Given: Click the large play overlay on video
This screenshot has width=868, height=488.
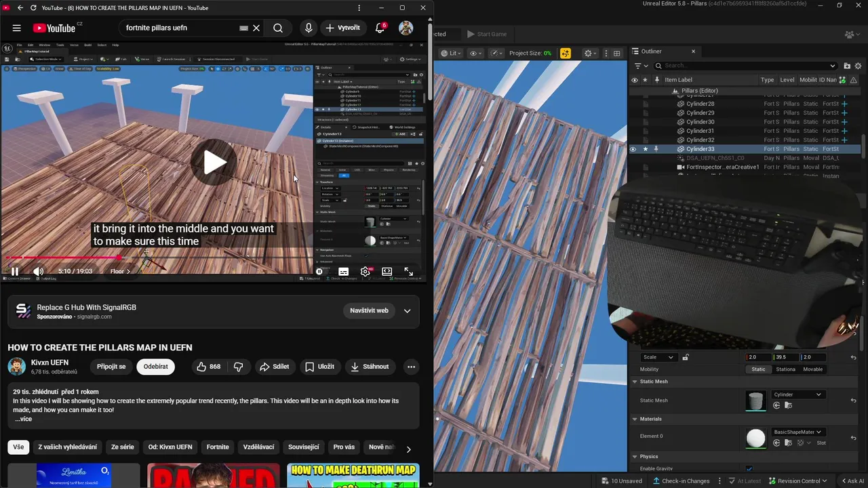Looking at the screenshot, I should tap(214, 162).
